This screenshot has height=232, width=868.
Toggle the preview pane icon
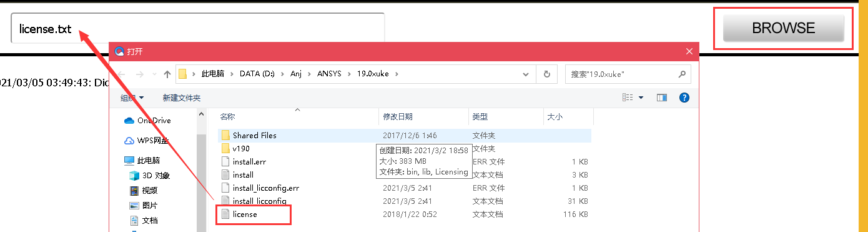662,98
